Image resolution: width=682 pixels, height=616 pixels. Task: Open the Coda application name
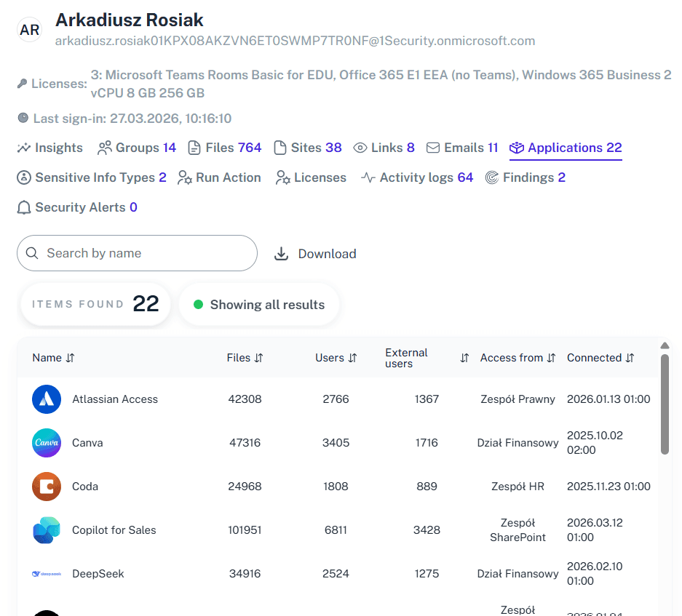point(85,487)
